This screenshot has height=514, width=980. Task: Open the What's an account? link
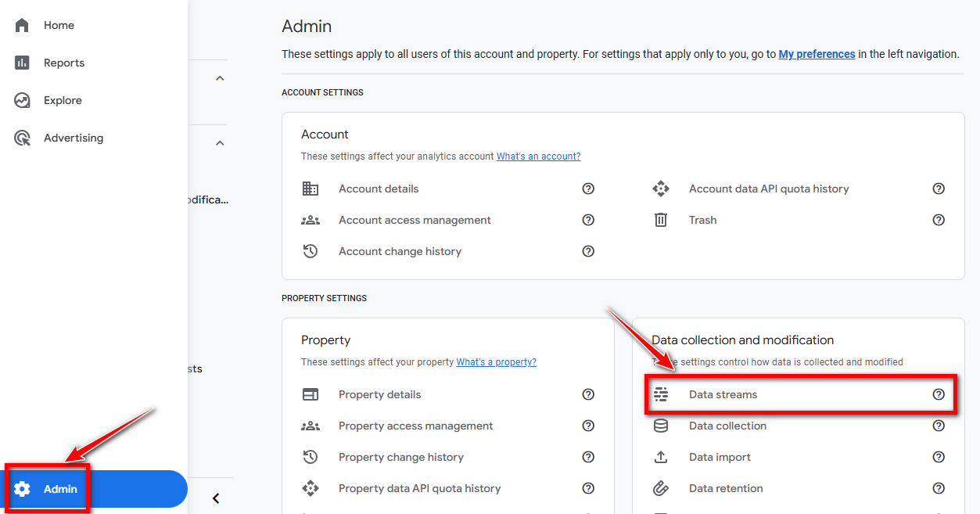click(x=538, y=156)
